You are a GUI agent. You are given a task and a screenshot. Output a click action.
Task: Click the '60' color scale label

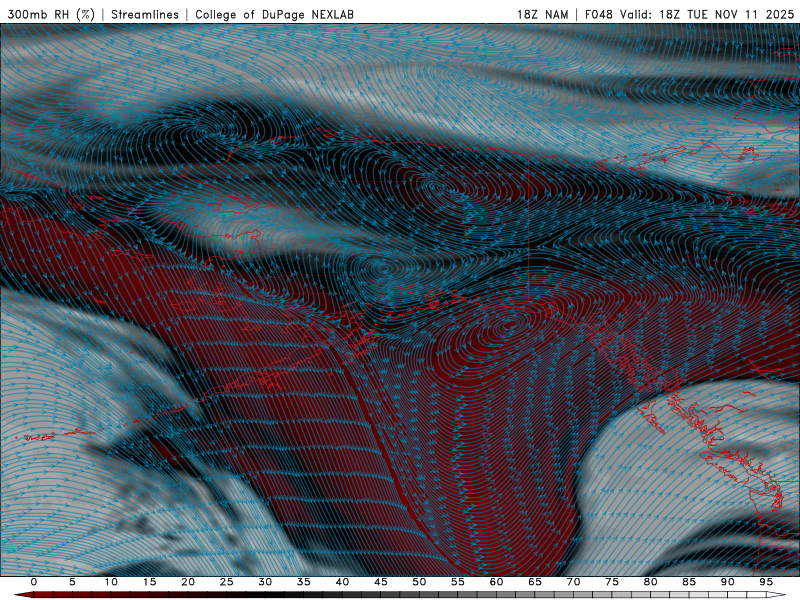(x=496, y=582)
